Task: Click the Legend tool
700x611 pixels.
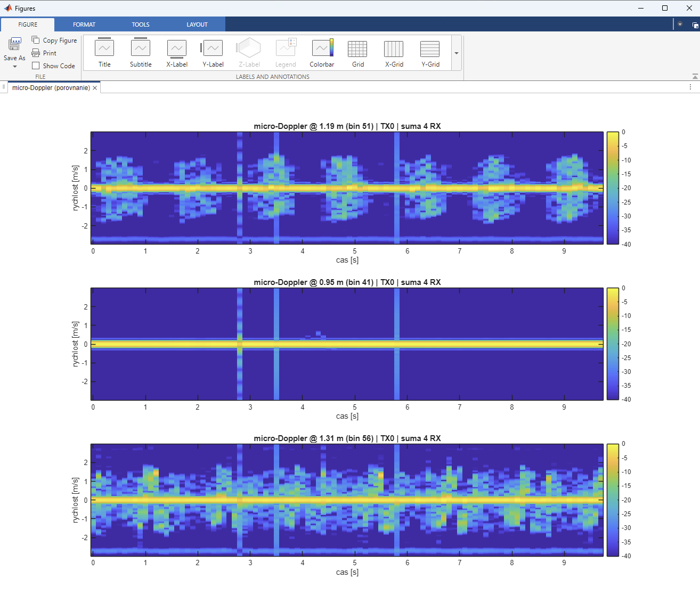Action: [286, 53]
